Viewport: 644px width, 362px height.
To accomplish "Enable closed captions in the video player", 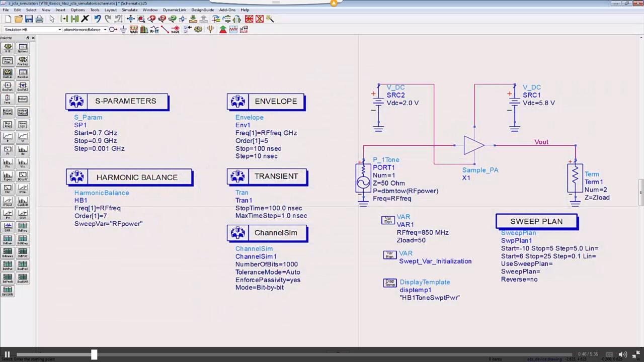I will [609, 354].
